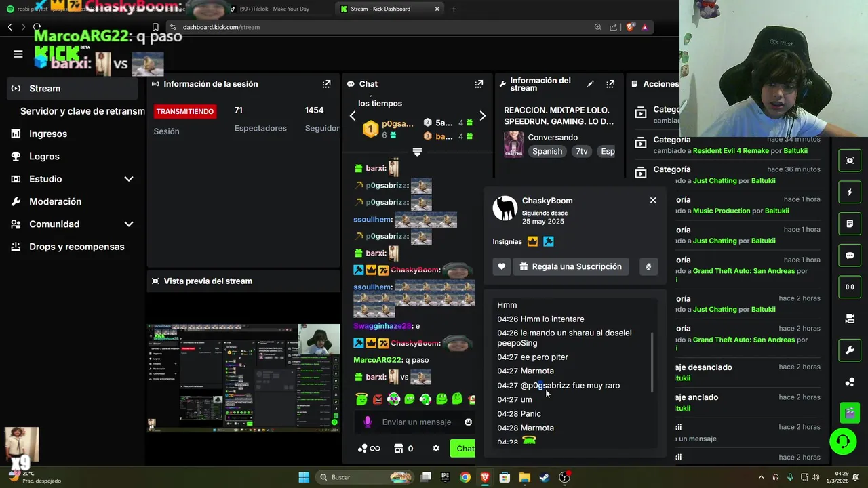Select the angel frog emote
The height and width of the screenshot is (488, 868).
[x=361, y=399]
